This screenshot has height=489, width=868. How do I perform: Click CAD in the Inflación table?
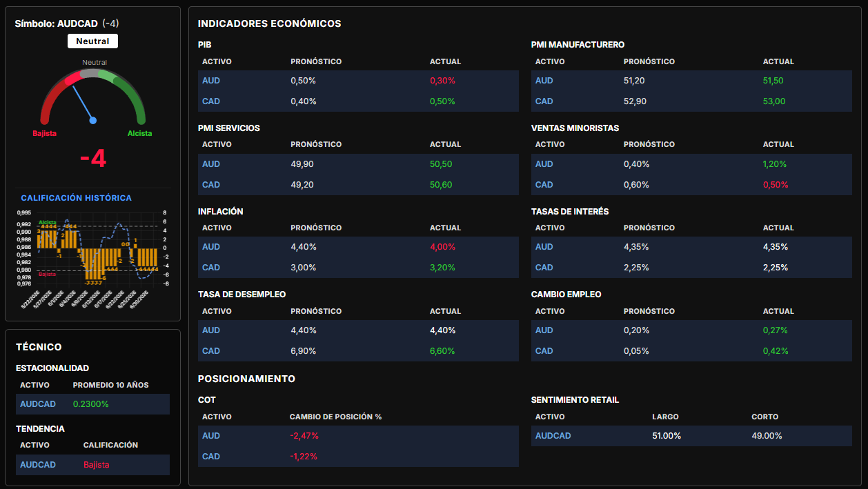click(211, 268)
